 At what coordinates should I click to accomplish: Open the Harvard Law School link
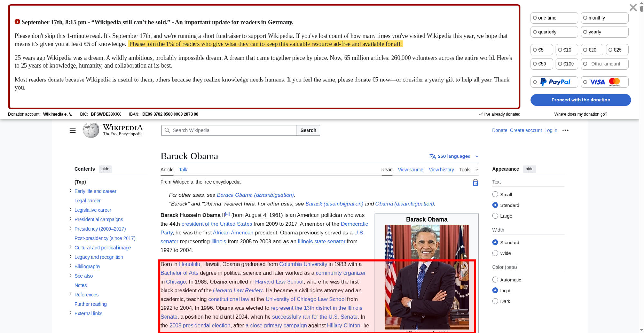pos(279,282)
